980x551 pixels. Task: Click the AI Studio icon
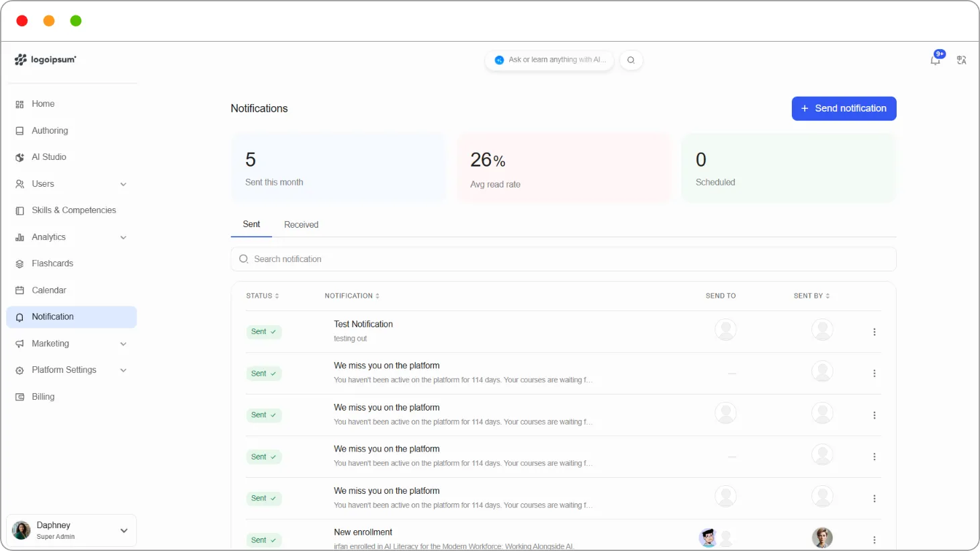[19, 157]
